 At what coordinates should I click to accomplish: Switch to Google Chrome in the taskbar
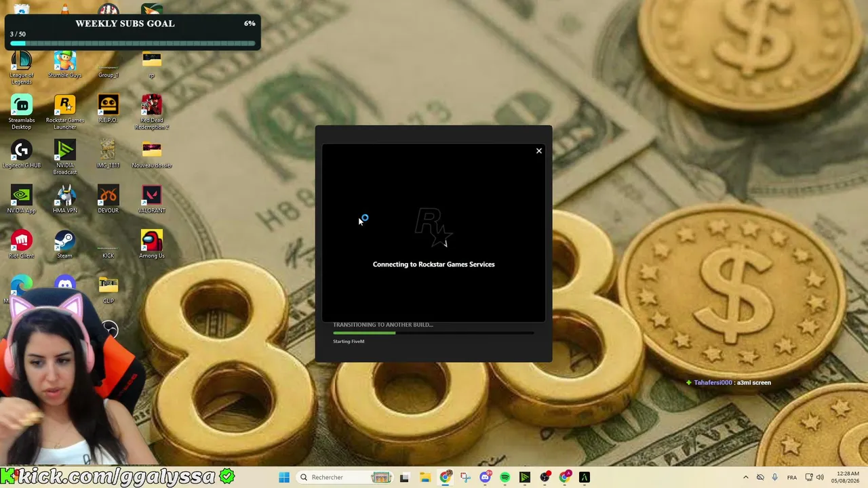pos(445,477)
